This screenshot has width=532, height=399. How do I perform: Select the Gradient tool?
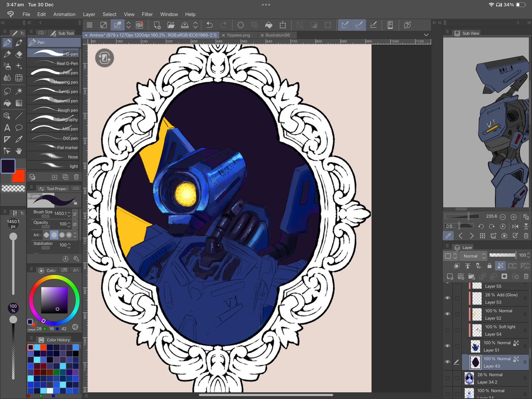pyautogui.click(x=19, y=103)
